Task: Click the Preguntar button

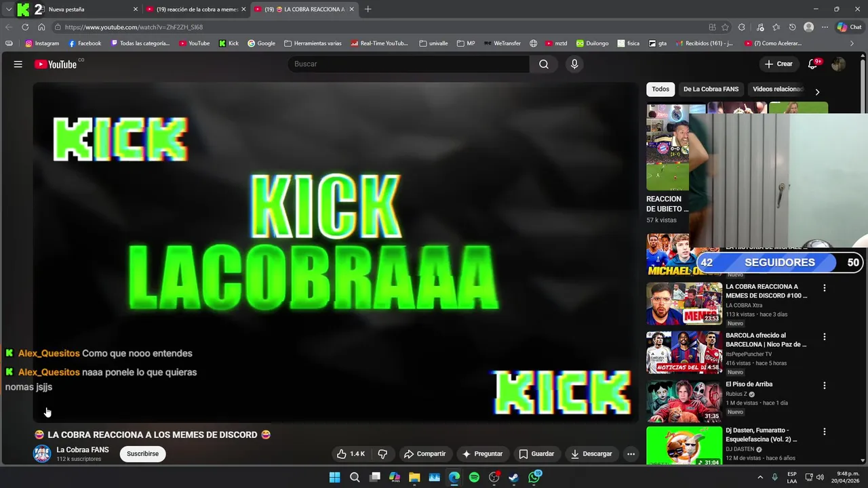Action: [x=482, y=454]
